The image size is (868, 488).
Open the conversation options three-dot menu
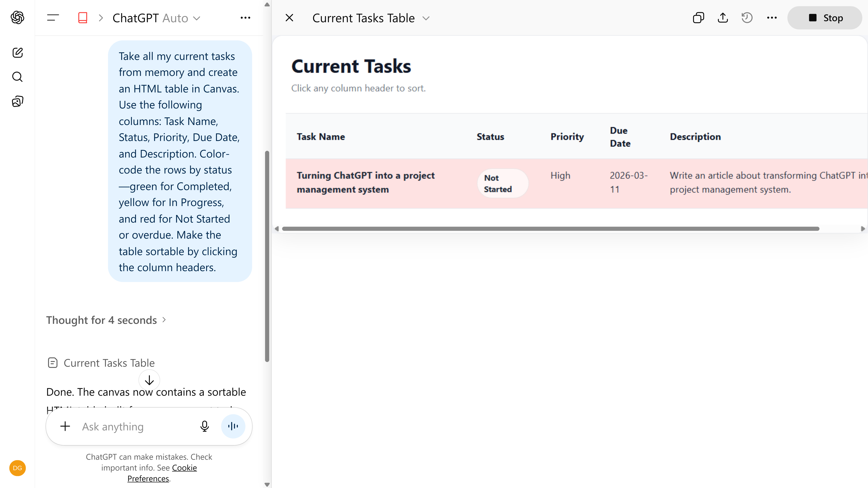(x=245, y=18)
